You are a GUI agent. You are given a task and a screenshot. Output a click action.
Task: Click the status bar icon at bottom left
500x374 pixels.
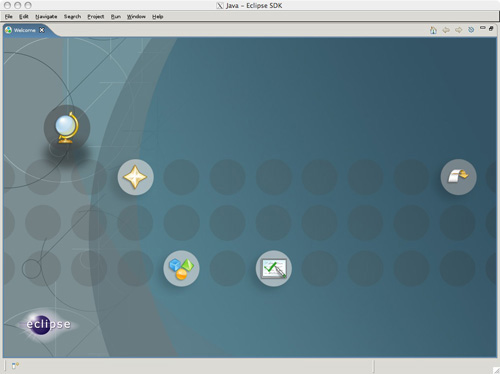[x=15, y=366]
